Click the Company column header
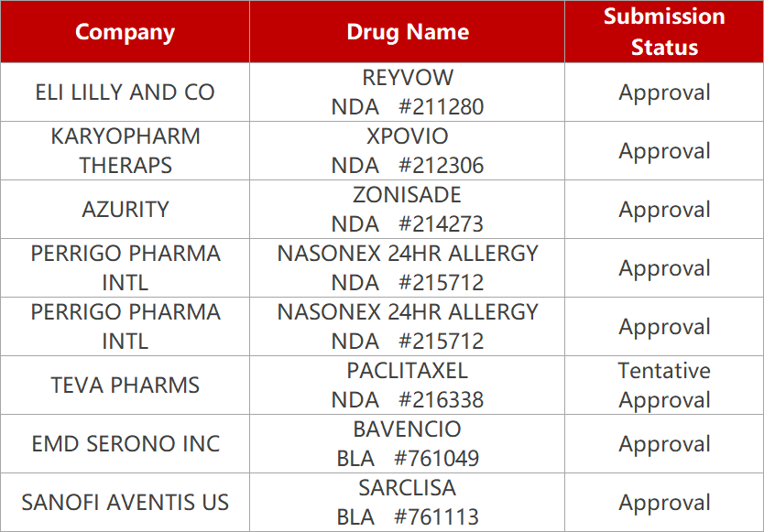764x532 pixels. pyautogui.click(x=125, y=32)
